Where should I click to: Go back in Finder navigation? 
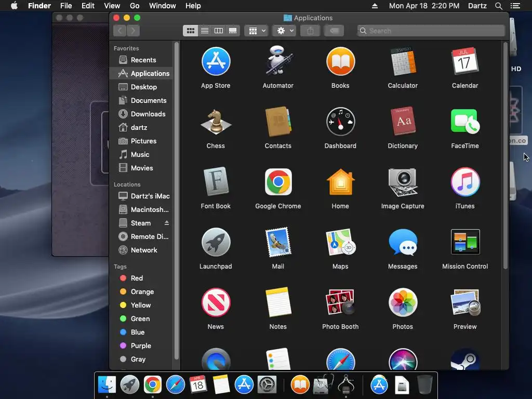click(120, 31)
